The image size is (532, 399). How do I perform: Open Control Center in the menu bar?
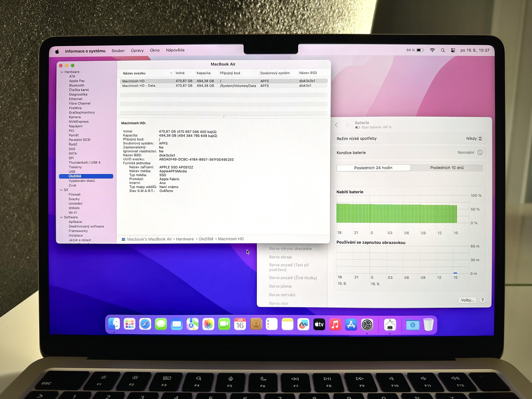point(453,50)
